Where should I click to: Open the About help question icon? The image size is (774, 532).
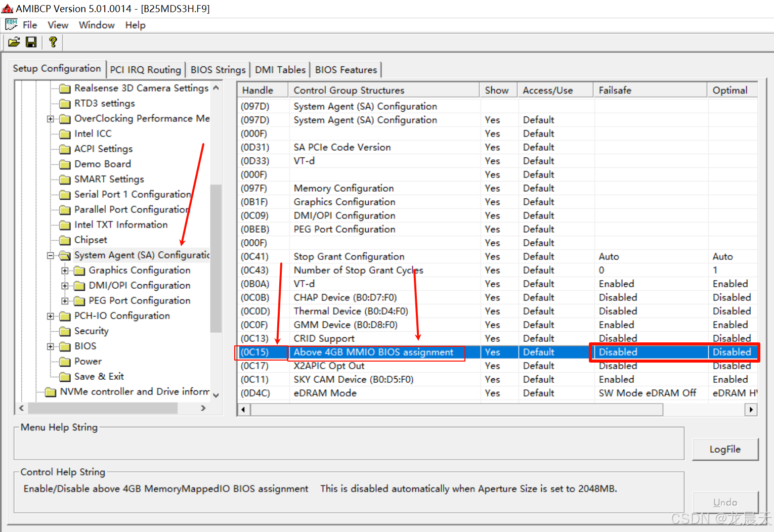53,42
